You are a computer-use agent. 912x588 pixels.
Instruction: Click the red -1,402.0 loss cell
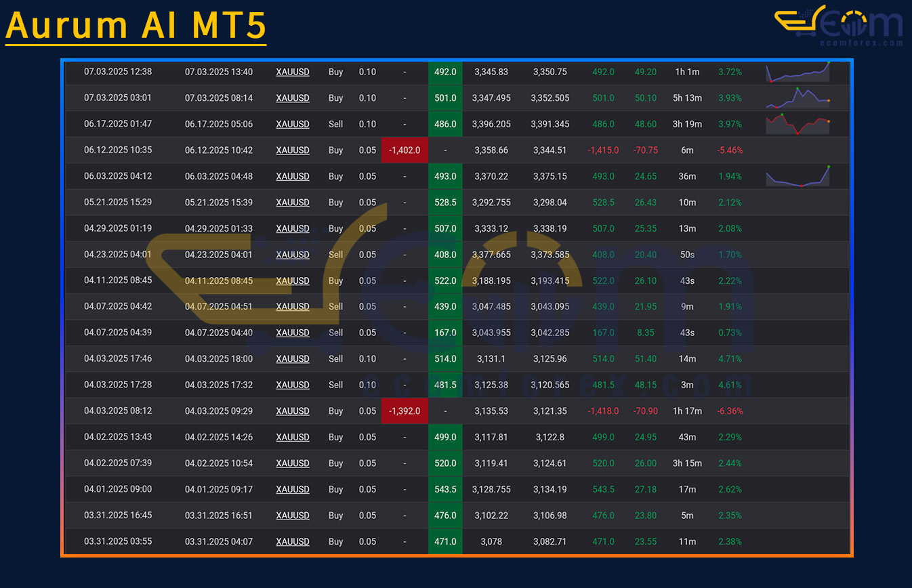(x=405, y=150)
